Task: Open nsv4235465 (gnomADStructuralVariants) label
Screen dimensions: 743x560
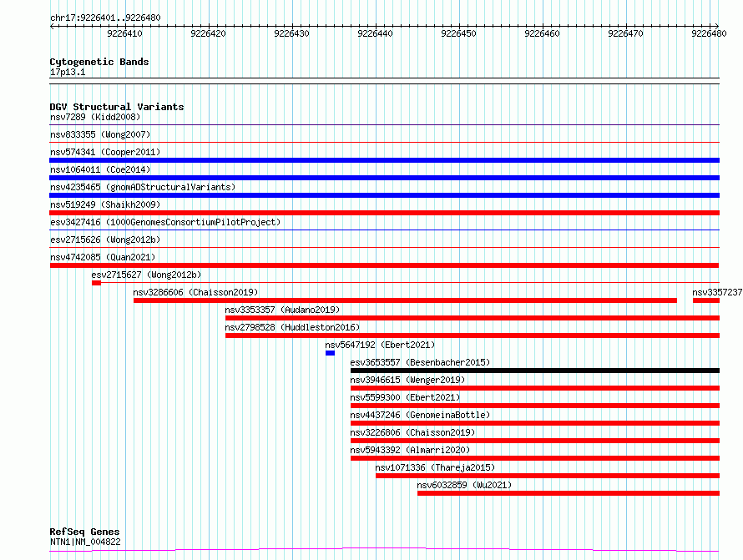Action: pos(143,187)
